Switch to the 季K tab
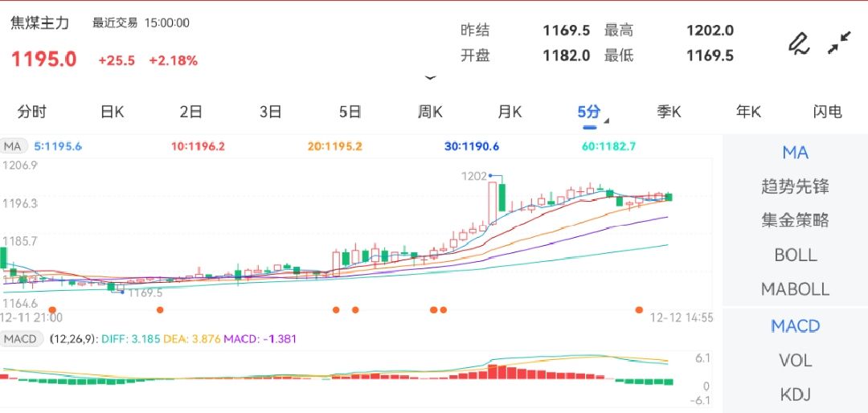868x413 pixels. (x=669, y=112)
